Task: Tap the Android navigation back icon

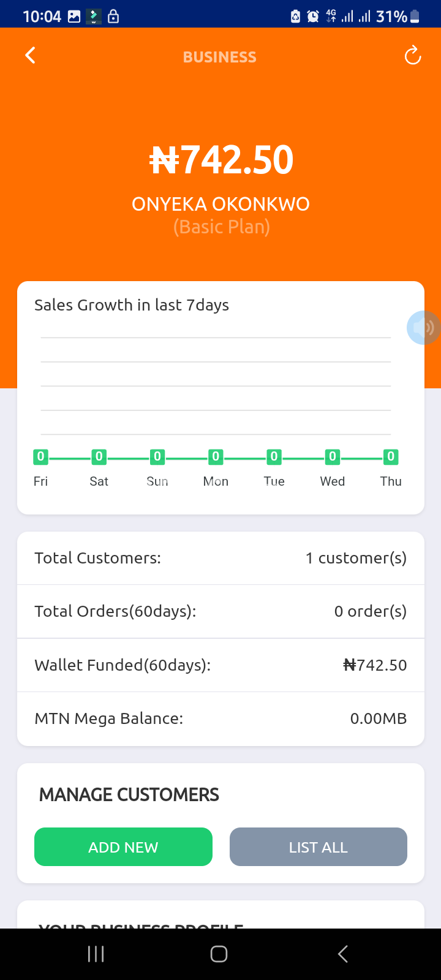Action: 343,954
